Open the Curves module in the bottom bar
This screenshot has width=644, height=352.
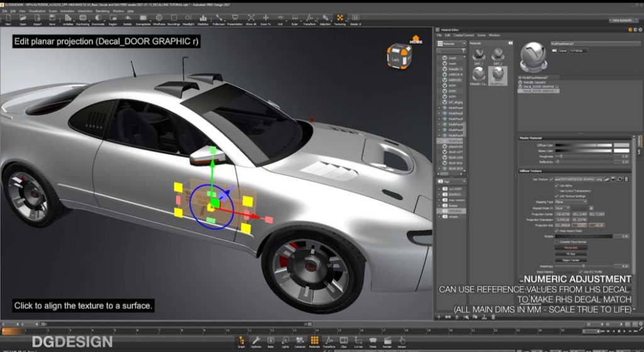pos(358,342)
